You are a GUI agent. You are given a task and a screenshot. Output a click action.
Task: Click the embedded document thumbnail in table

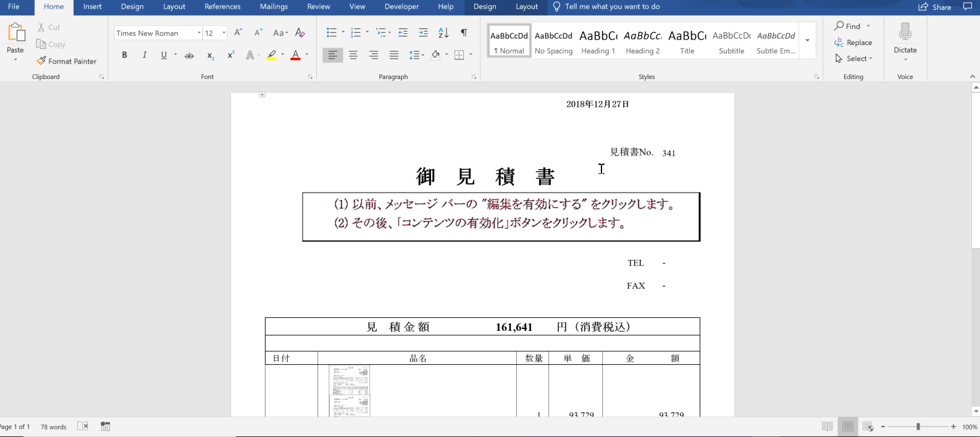click(350, 390)
